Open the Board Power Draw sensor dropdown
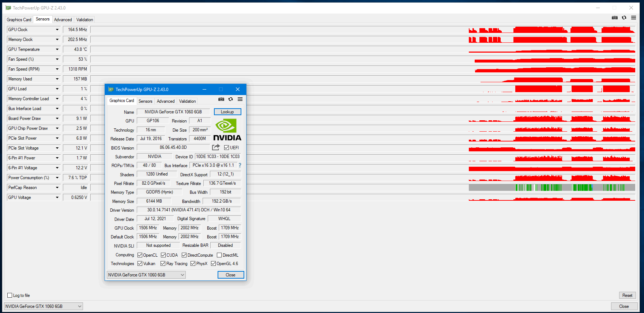Image resolution: width=644 pixels, height=313 pixels. tap(57, 118)
